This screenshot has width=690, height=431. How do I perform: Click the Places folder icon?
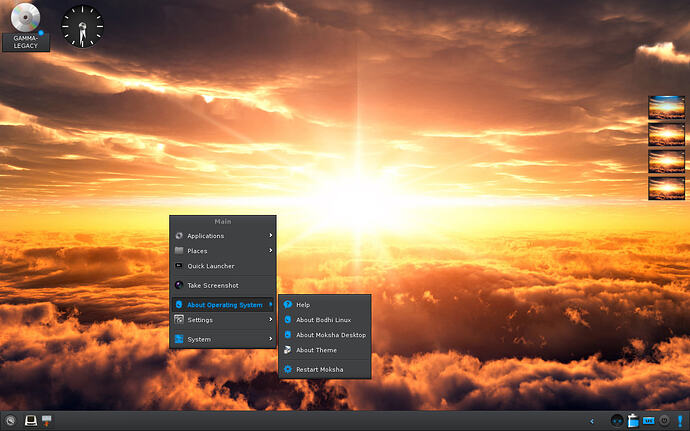click(179, 250)
